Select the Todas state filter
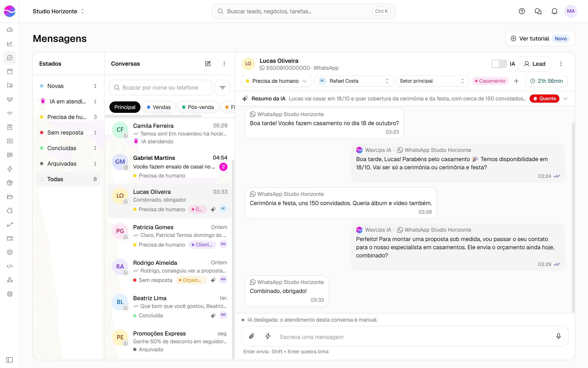The height and width of the screenshot is (368, 588). click(68, 179)
